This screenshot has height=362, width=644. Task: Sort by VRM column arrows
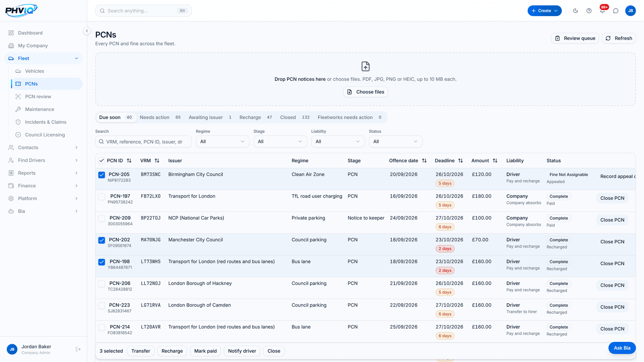[157, 160]
